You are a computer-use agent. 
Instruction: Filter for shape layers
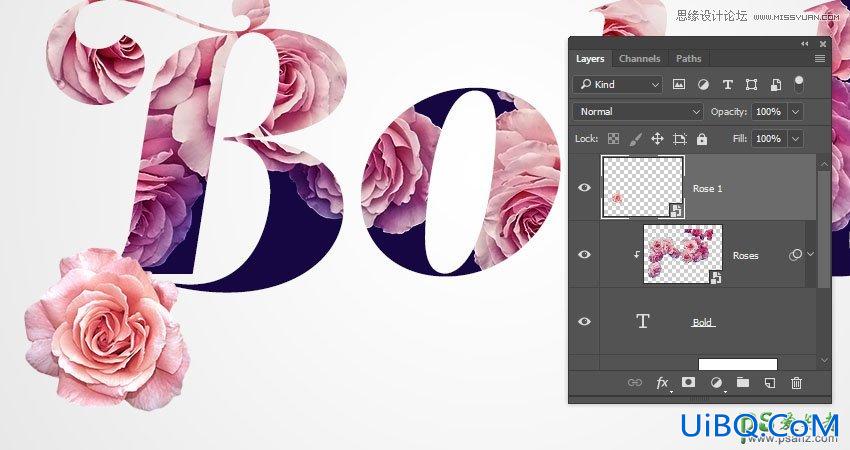pos(751,84)
